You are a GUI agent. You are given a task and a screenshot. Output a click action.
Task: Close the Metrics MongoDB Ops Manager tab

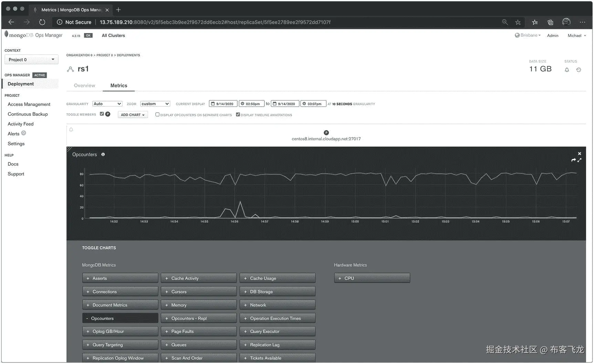click(107, 10)
